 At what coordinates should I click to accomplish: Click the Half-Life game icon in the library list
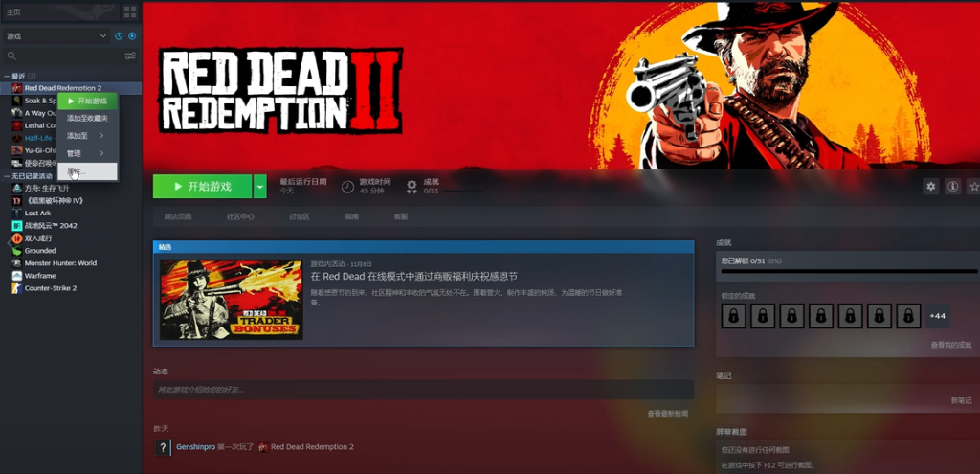(17, 138)
